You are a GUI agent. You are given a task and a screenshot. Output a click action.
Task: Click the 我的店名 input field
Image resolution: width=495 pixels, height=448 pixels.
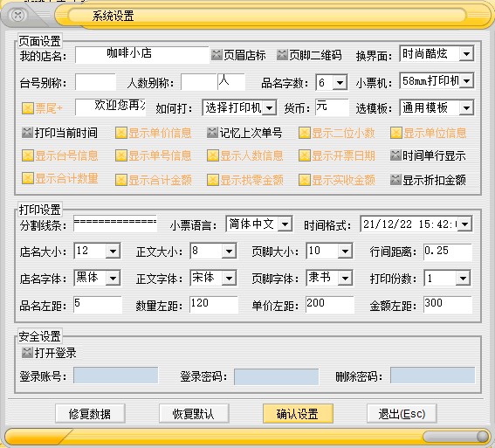[x=142, y=55]
